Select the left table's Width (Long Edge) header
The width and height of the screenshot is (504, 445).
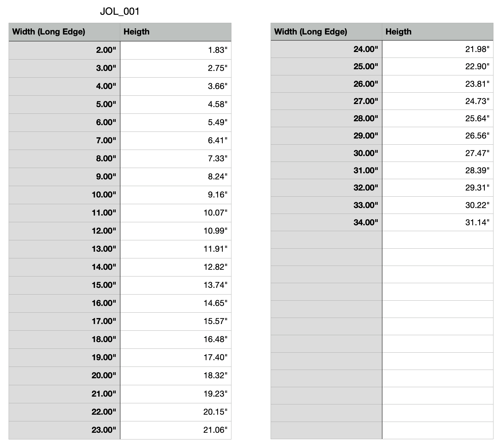coord(49,32)
